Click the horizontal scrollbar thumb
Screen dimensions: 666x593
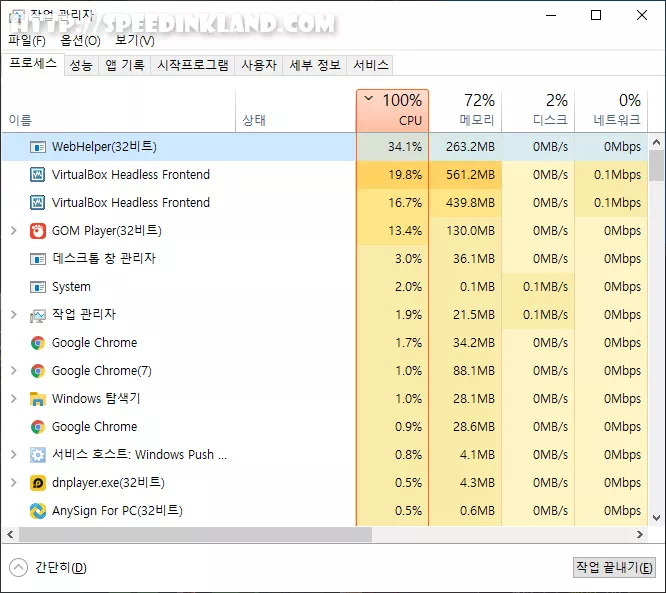tap(195, 534)
